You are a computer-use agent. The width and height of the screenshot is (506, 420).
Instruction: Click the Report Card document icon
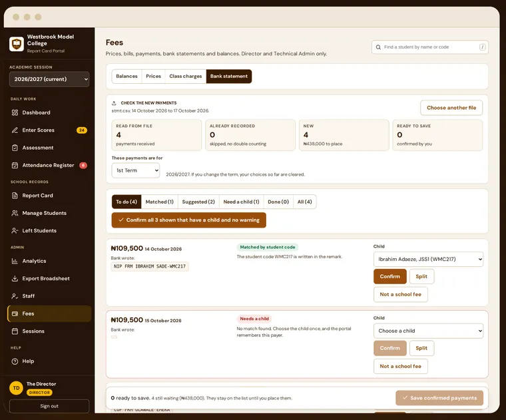15,196
